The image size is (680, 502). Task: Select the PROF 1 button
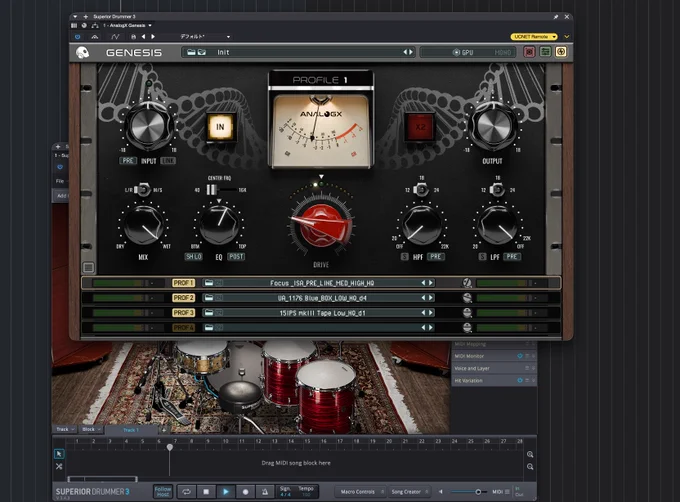pyautogui.click(x=183, y=283)
